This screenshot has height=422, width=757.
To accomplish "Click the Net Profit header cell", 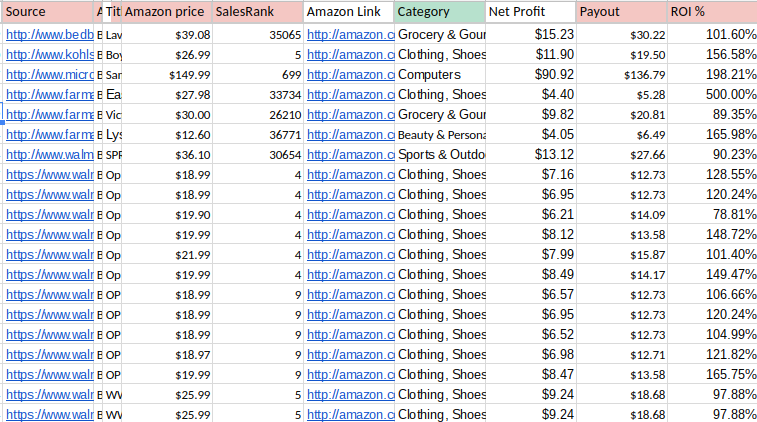I will pyautogui.click(x=531, y=12).
